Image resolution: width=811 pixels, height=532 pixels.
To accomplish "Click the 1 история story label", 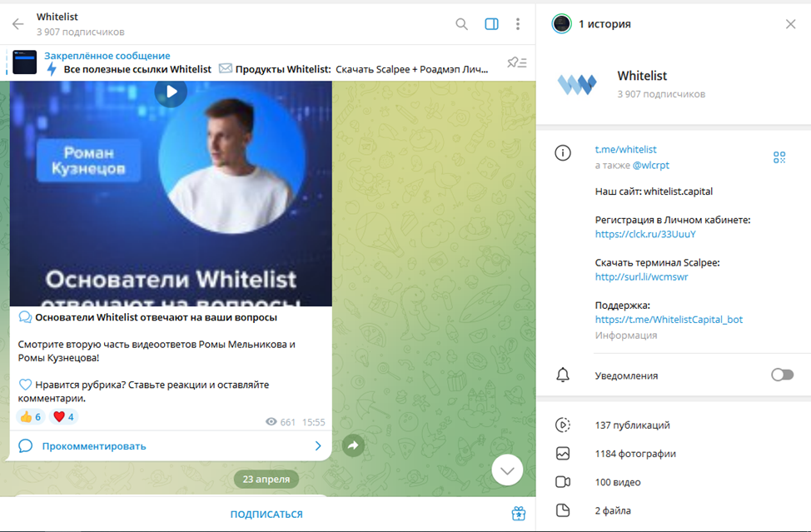I will coord(605,24).
